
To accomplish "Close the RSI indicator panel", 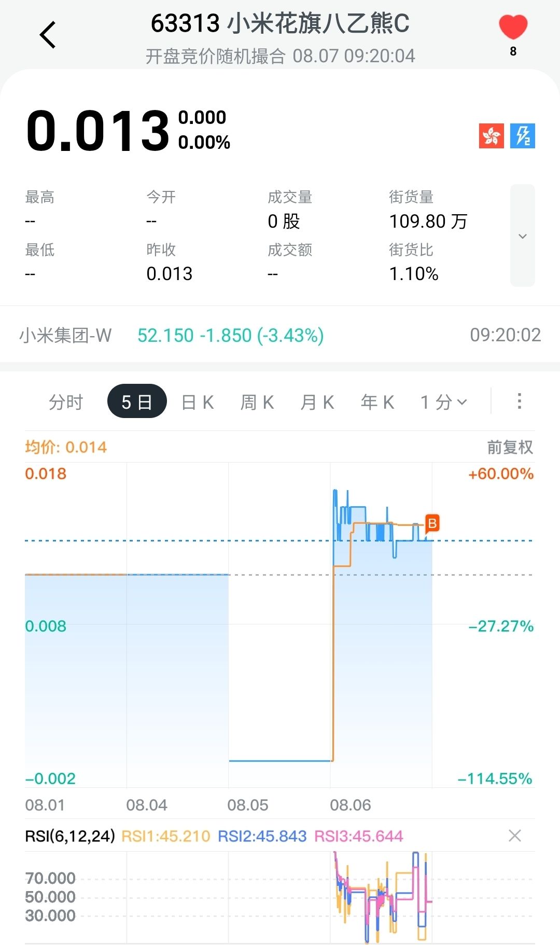I will 514,836.
